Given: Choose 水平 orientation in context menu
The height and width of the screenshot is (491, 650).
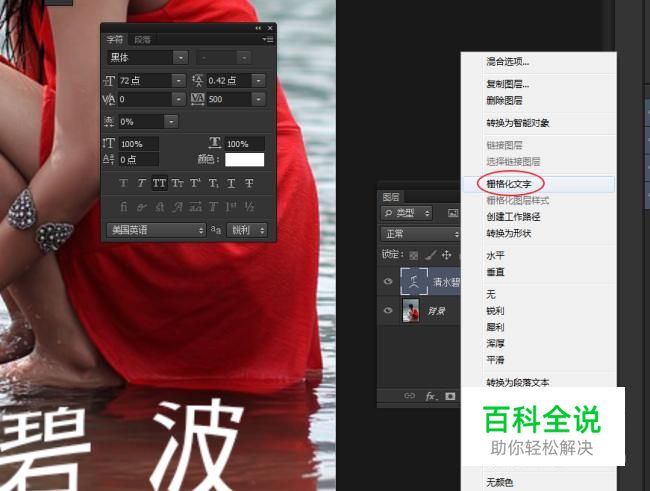Looking at the screenshot, I should click(x=538, y=255).
